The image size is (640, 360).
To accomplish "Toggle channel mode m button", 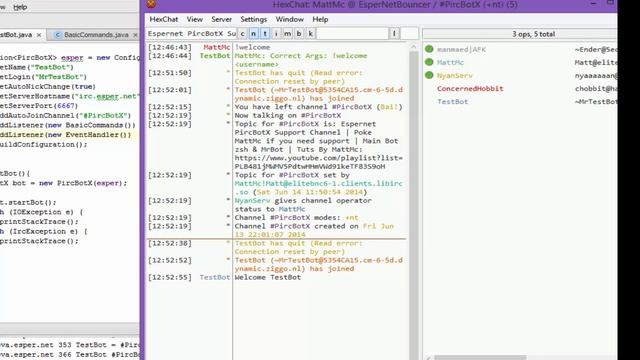I will (288, 33).
